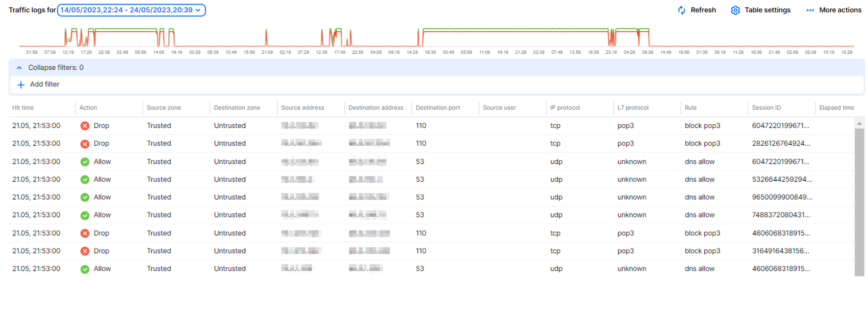Image resolution: width=868 pixels, height=325 pixels.
Task: Click port 110 for session 2826126764924
Action: tap(421, 143)
